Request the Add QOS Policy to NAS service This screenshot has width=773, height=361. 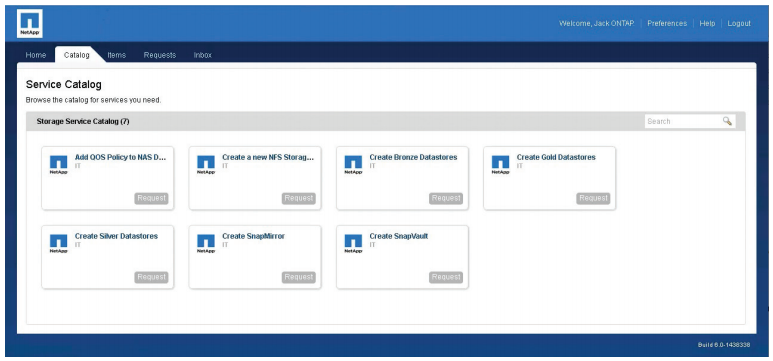[151, 198]
